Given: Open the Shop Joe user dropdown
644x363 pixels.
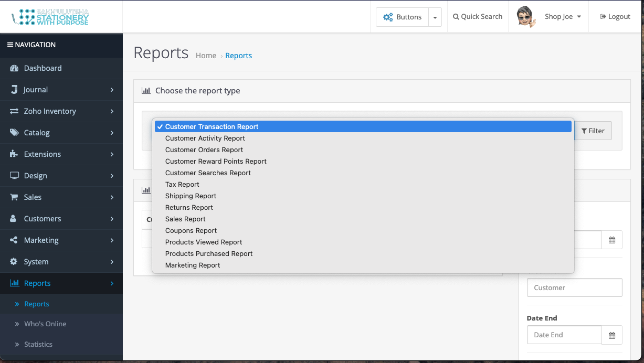Looking at the screenshot, I should tap(562, 17).
